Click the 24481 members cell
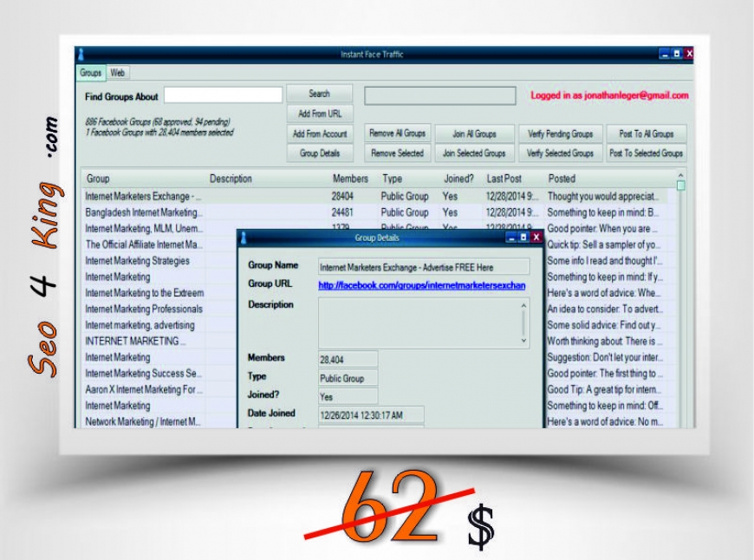Viewport: 754px width, 560px height. pyautogui.click(x=342, y=212)
